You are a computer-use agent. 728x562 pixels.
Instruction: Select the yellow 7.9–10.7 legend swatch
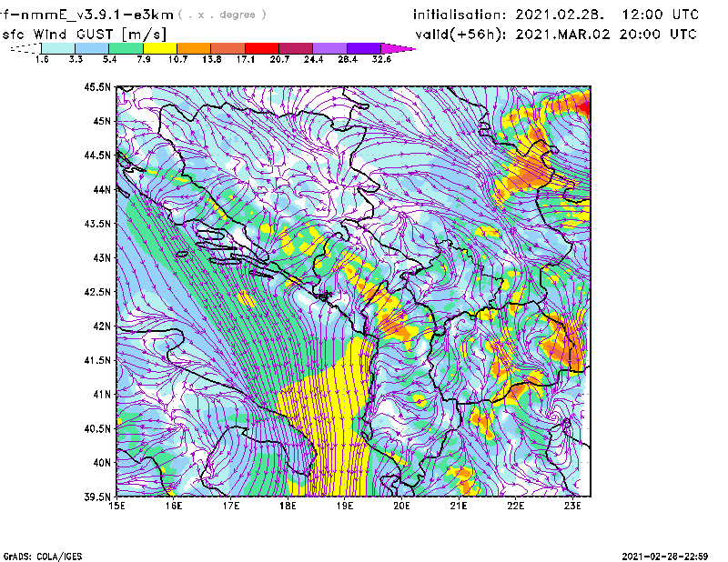click(160, 48)
